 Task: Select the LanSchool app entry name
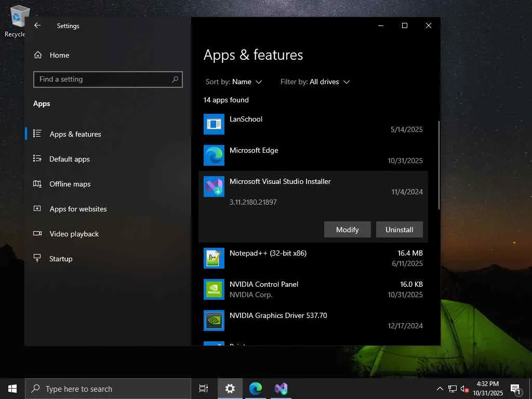pos(246,119)
